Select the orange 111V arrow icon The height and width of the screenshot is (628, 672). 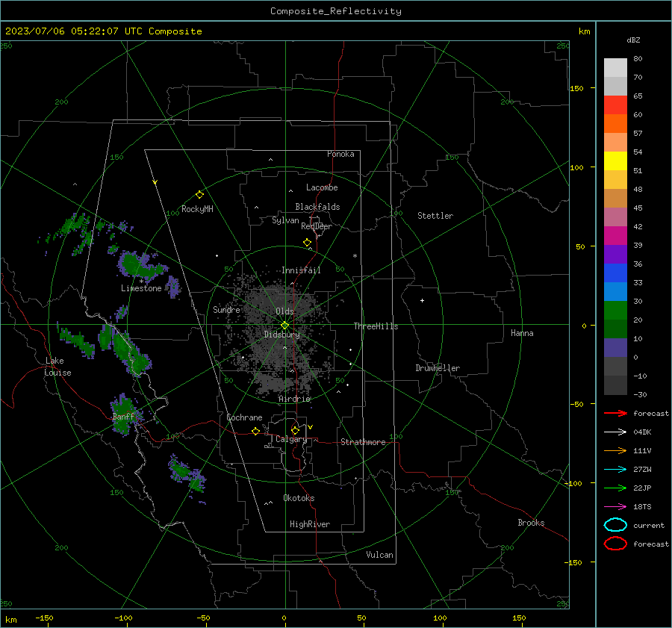click(x=615, y=450)
